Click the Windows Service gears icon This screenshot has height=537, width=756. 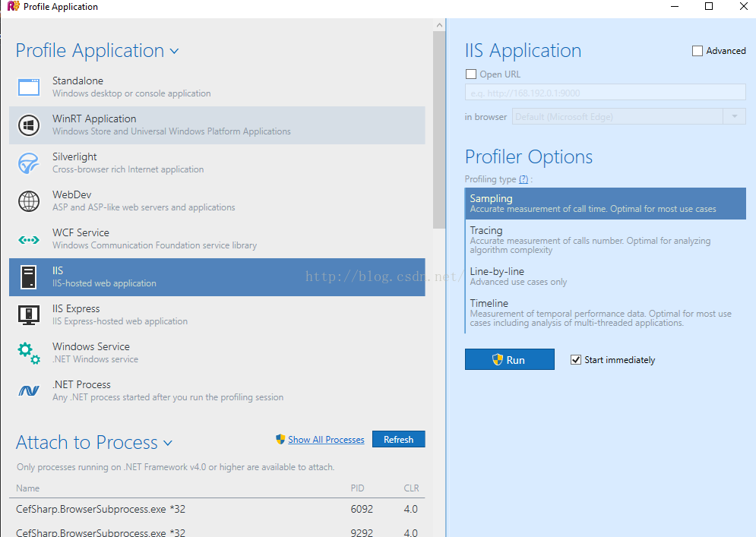click(x=29, y=353)
